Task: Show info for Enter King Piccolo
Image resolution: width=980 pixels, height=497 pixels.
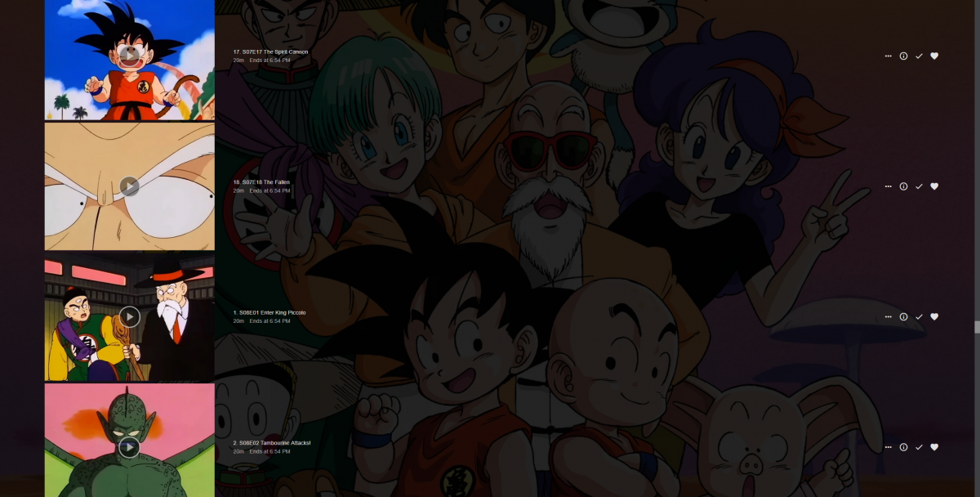Action: 903,317
